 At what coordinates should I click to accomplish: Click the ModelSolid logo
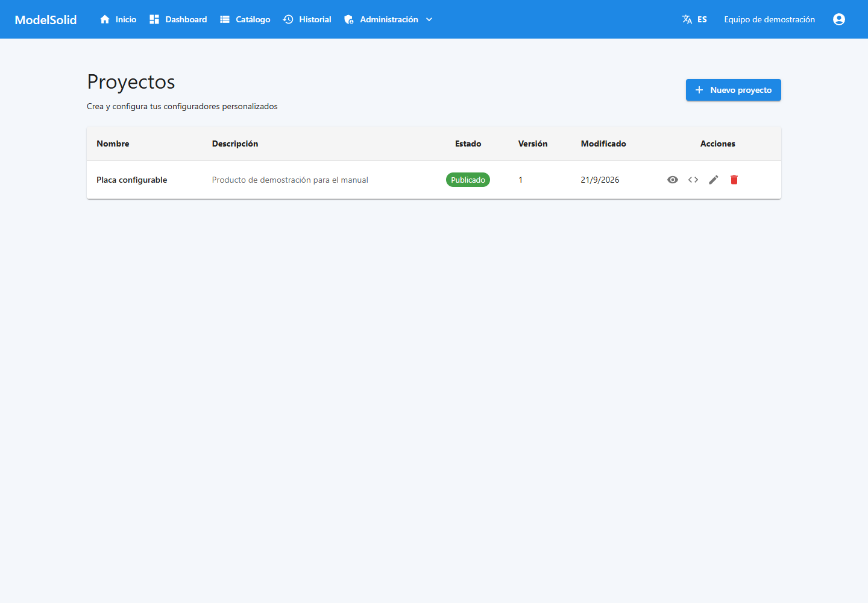(46, 19)
